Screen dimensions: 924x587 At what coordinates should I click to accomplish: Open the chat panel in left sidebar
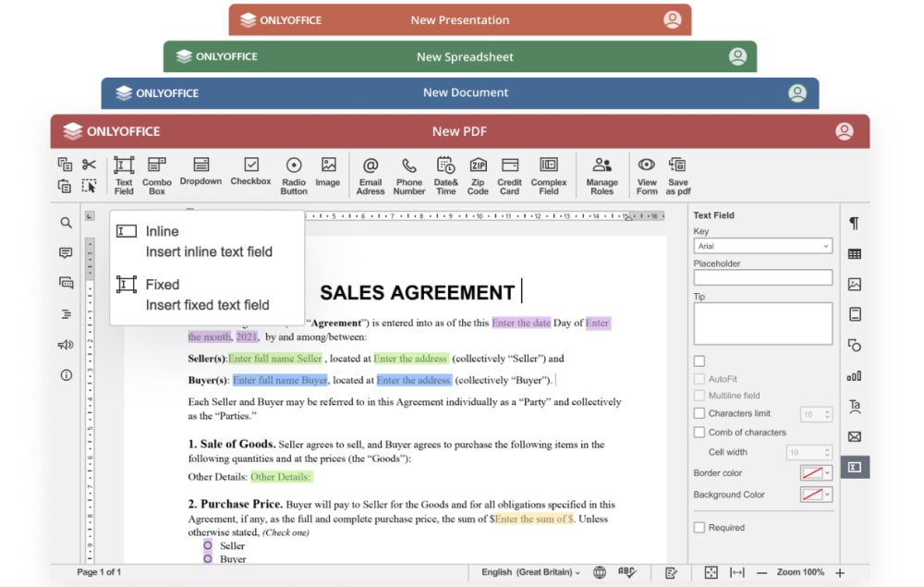pyautogui.click(x=66, y=283)
